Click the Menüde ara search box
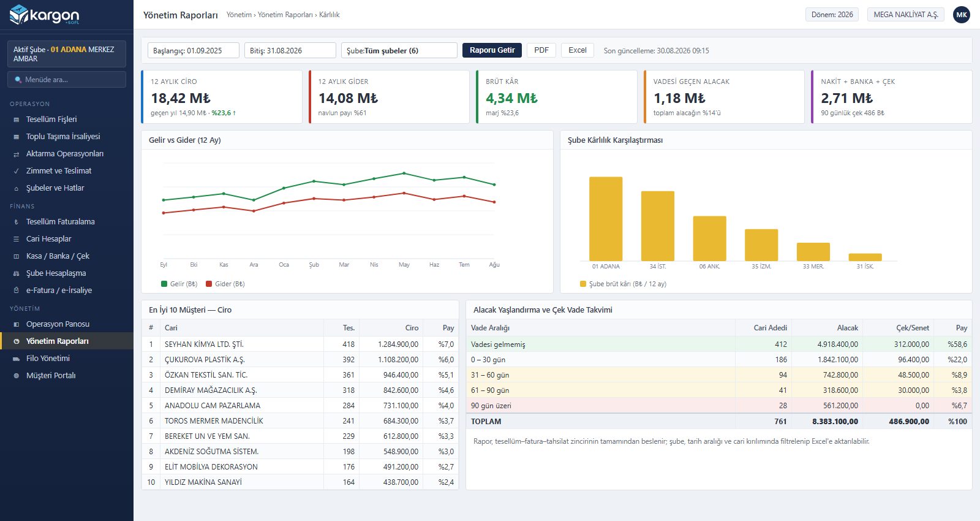 click(67, 80)
